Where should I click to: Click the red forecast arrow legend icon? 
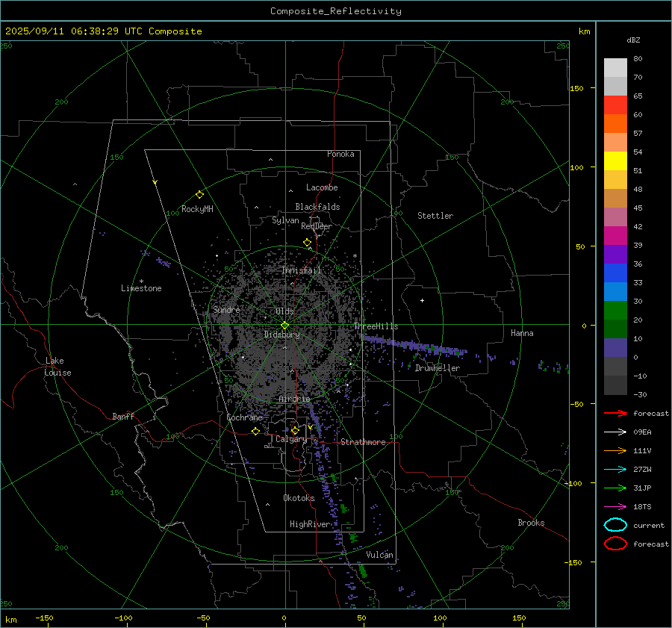point(615,413)
